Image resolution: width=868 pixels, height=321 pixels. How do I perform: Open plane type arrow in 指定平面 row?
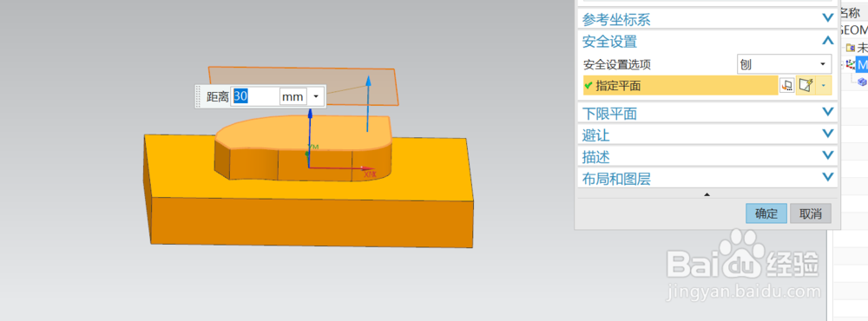click(824, 85)
